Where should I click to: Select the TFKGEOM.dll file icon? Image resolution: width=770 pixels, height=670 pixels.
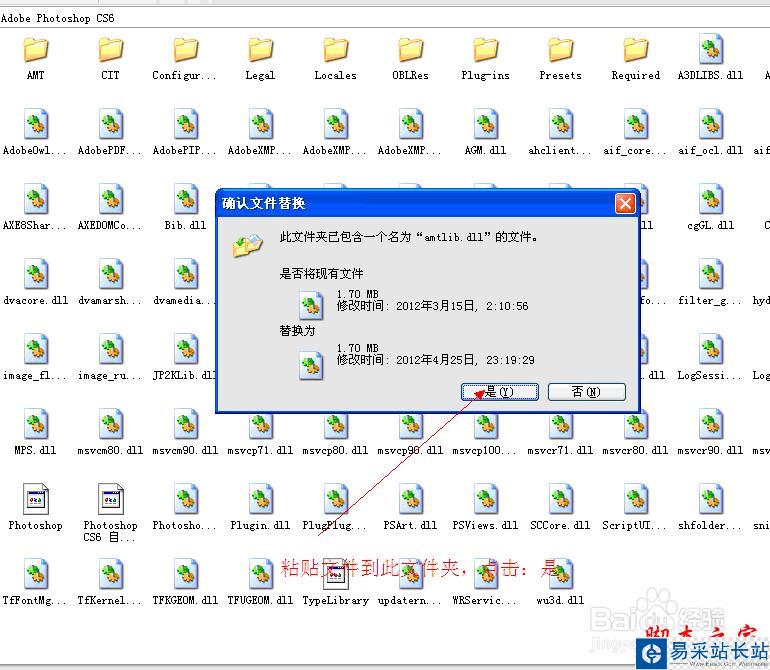[x=186, y=574]
